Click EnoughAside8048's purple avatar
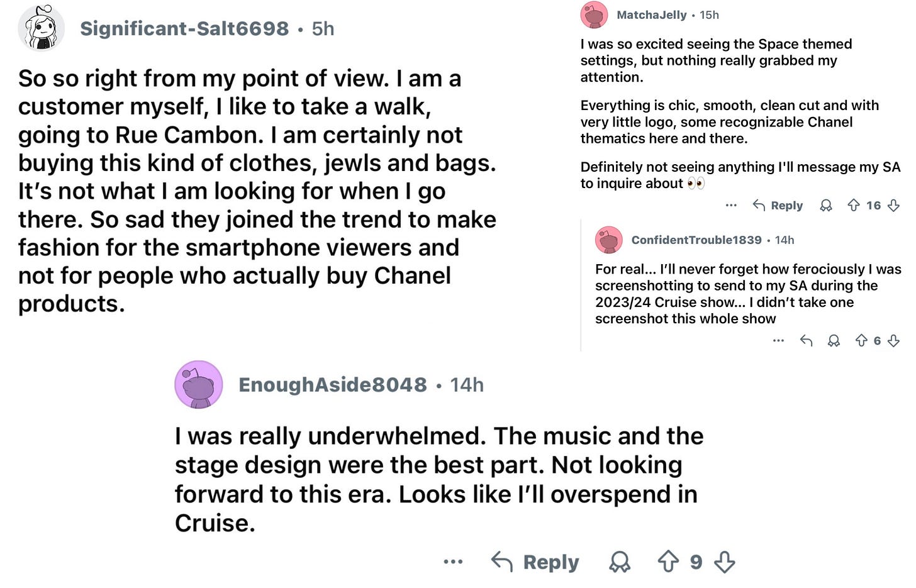916x588 pixels. pos(198,384)
